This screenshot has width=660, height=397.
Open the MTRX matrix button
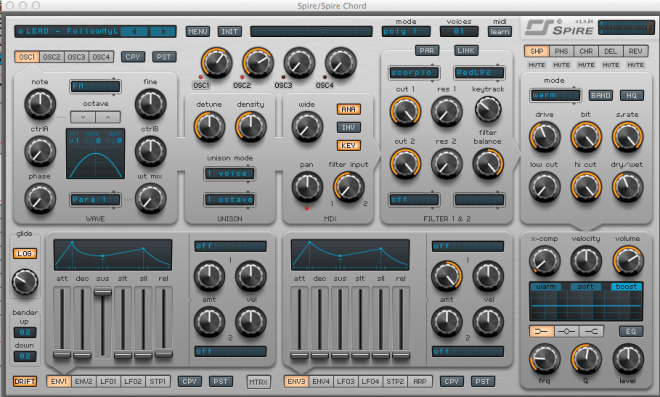coord(258,382)
